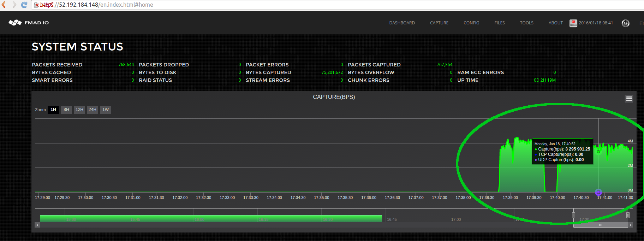Click the STREAM ERRORS label
This screenshot has width=644, height=241.
coord(268,80)
